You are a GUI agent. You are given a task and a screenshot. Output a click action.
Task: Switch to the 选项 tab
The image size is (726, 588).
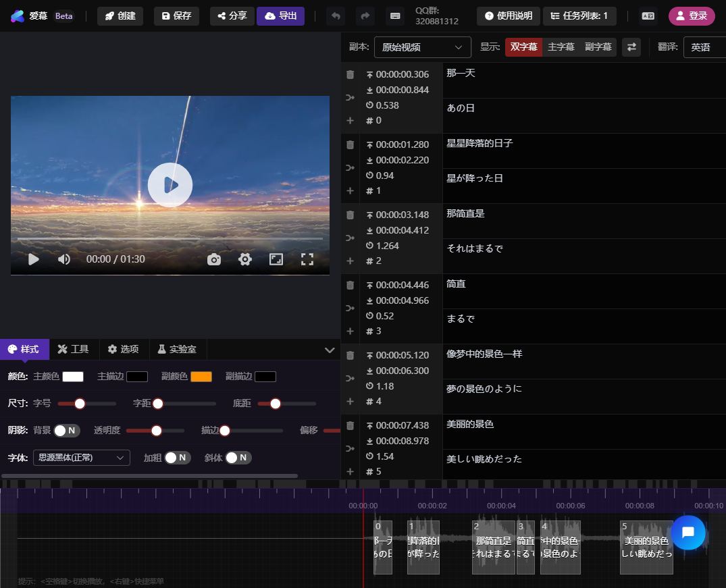(124, 350)
